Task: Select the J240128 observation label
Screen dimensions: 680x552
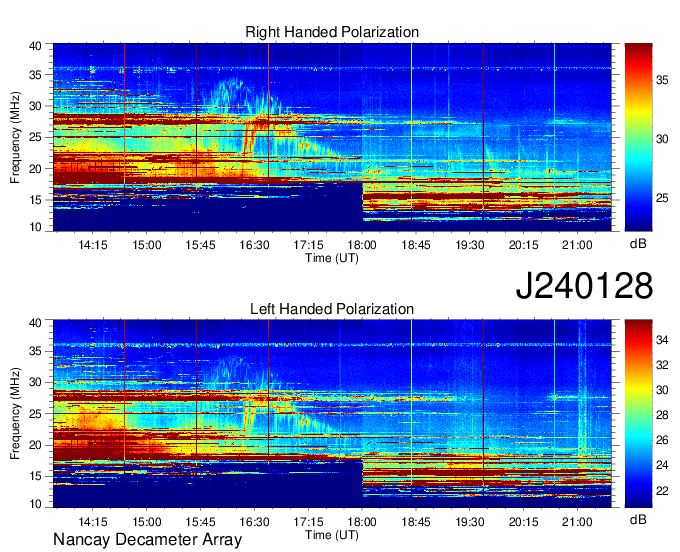Action: click(584, 285)
